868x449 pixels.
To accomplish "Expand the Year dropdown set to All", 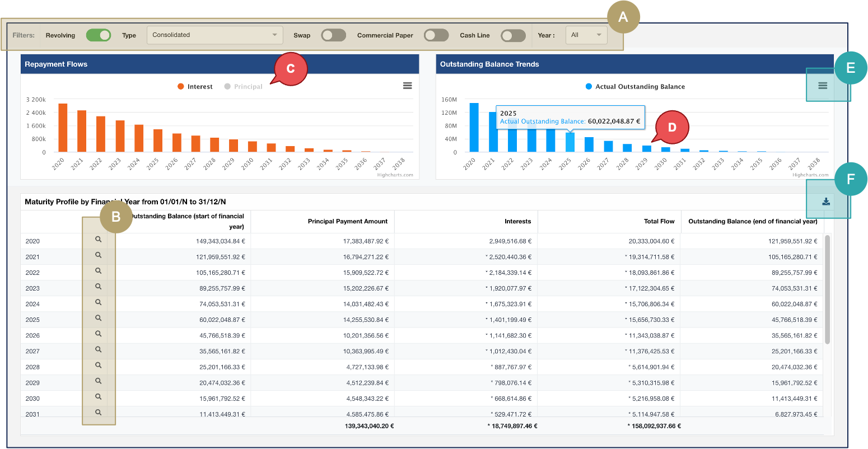I will click(x=586, y=35).
